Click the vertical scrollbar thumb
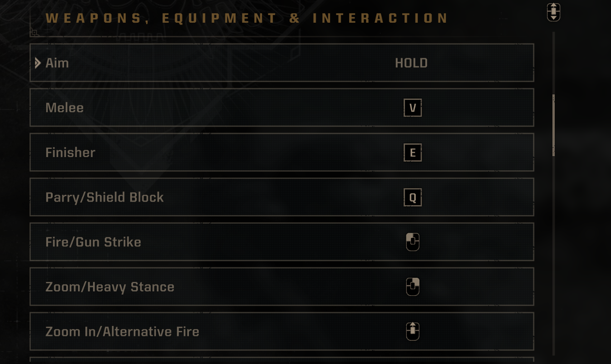 point(553,125)
